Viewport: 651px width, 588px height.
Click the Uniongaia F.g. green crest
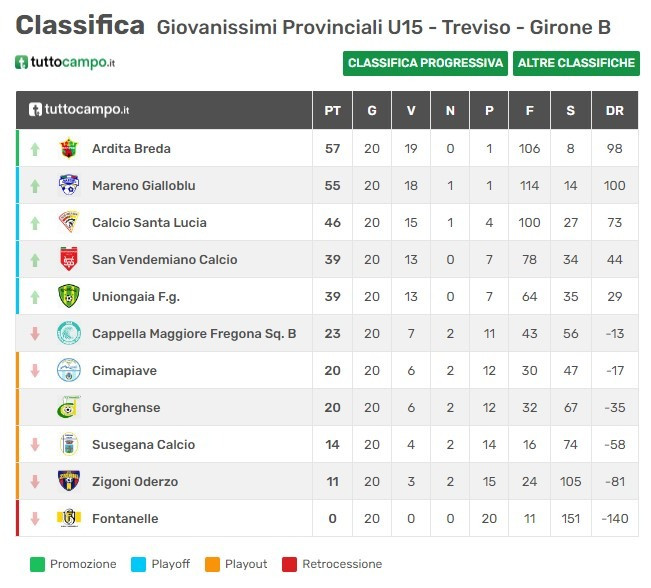pyautogui.click(x=68, y=297)
